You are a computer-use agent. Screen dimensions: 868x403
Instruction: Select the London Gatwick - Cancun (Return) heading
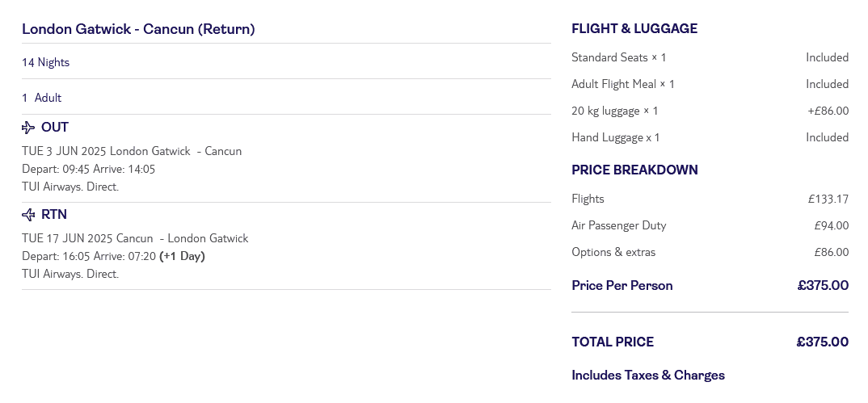tap(138, 29)
